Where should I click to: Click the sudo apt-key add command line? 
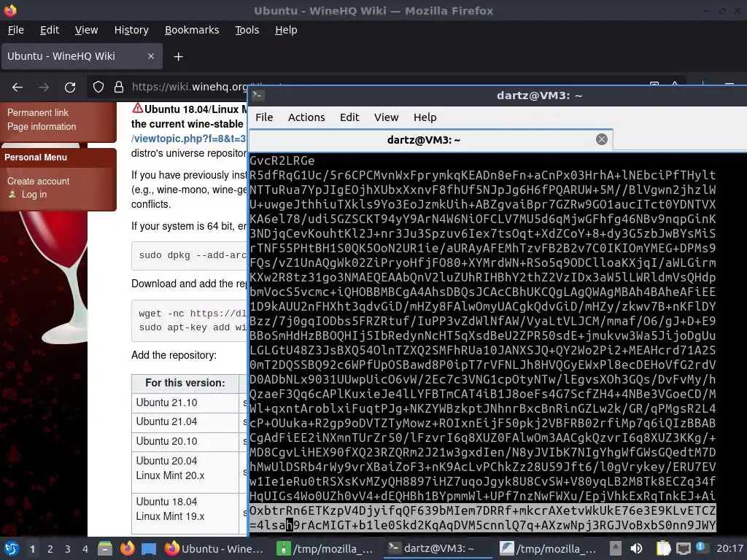click(193, 327)
